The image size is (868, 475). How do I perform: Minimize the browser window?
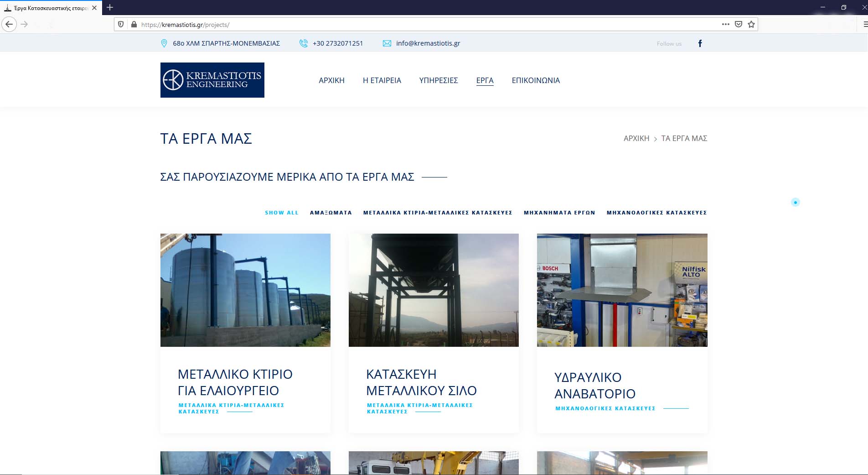[x=823, y=7]
